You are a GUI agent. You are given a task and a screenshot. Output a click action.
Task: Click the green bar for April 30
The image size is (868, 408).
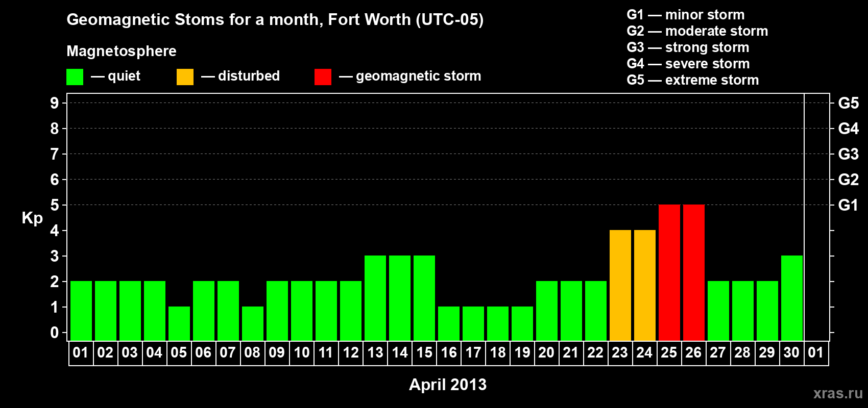click(792, 298)
